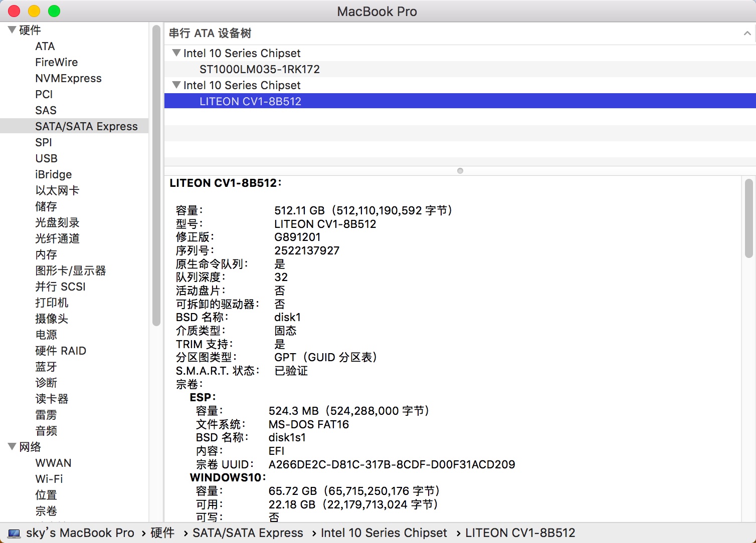Click first Intel 10 Series Chipset row label
Image resolution: width=756 pixels, height=543 pixels.
click(242, 53)
